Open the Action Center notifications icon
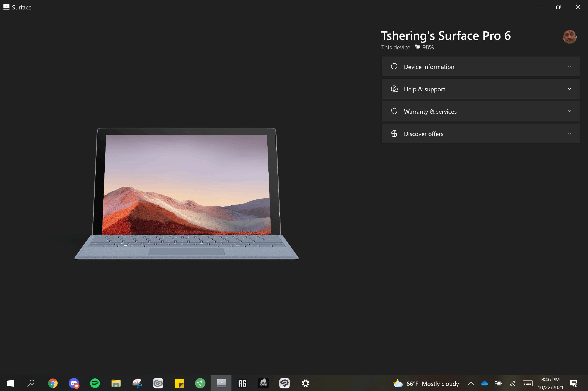Screen dimensions: 588x391 point(574,383)
